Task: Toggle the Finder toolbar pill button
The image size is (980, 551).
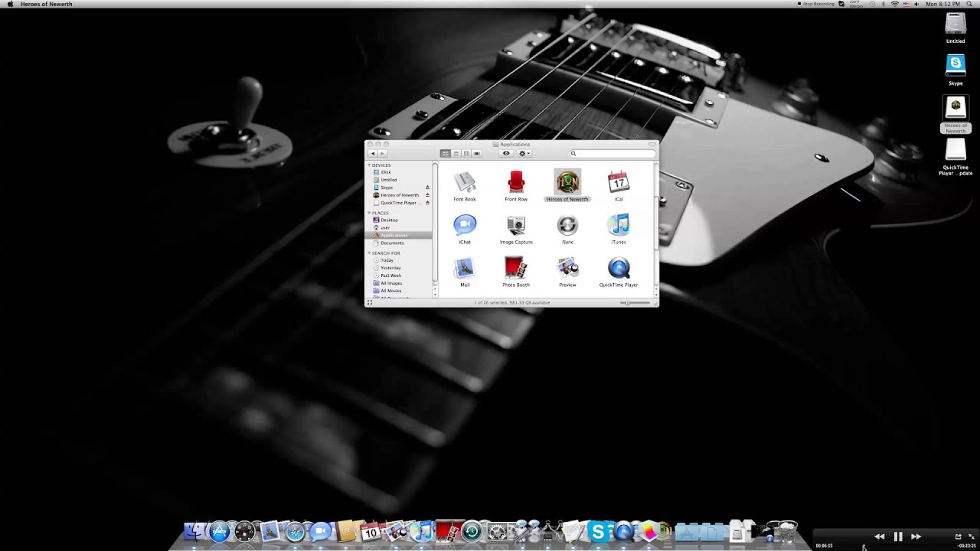Action: 652,144
